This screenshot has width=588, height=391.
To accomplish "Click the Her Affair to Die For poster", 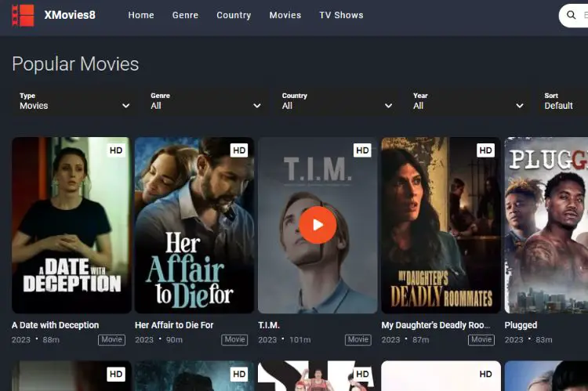I will [194, 225].
